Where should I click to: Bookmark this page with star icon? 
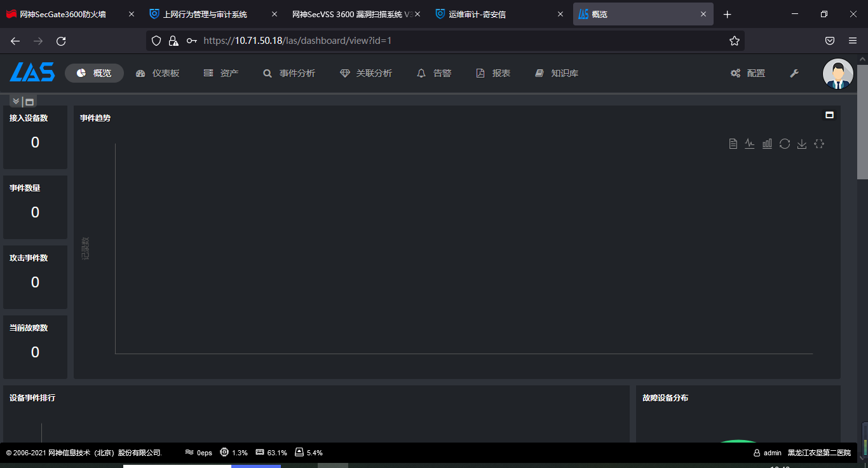(735, 41)
